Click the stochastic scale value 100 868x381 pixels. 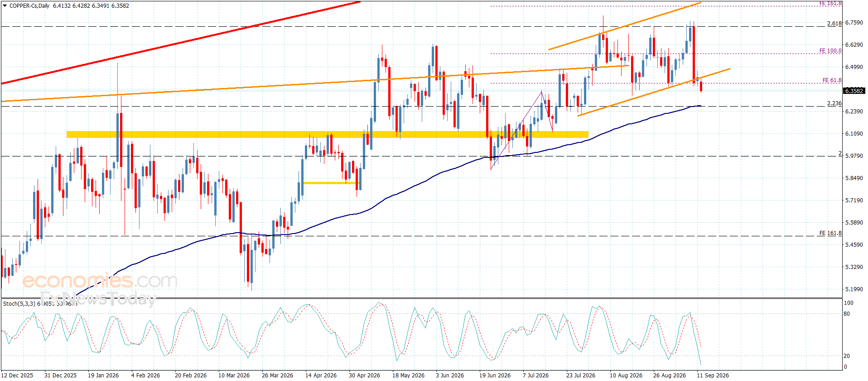coord(849,303)
